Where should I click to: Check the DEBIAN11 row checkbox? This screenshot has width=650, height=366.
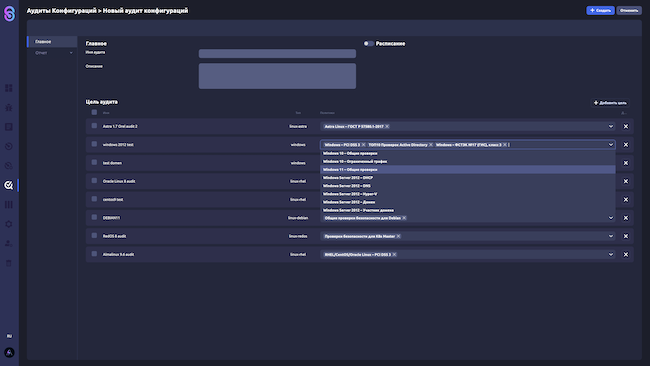coord(94,217)
